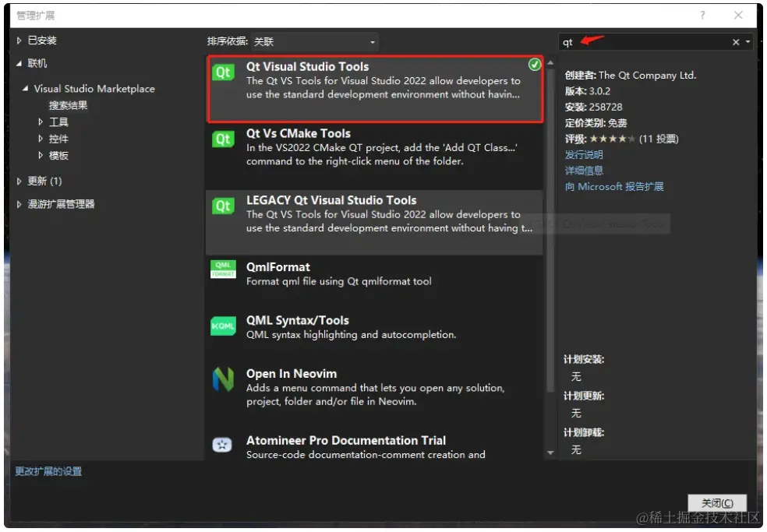This screenshot has height=532, width=767.
Task: Expand the 工具 category
Action: pos(41,122)
